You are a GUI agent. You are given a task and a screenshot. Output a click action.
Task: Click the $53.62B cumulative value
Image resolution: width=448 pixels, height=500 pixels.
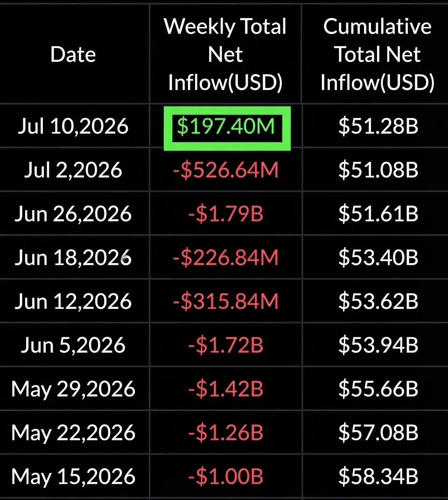pyautogui.click(x=378, y=301)
